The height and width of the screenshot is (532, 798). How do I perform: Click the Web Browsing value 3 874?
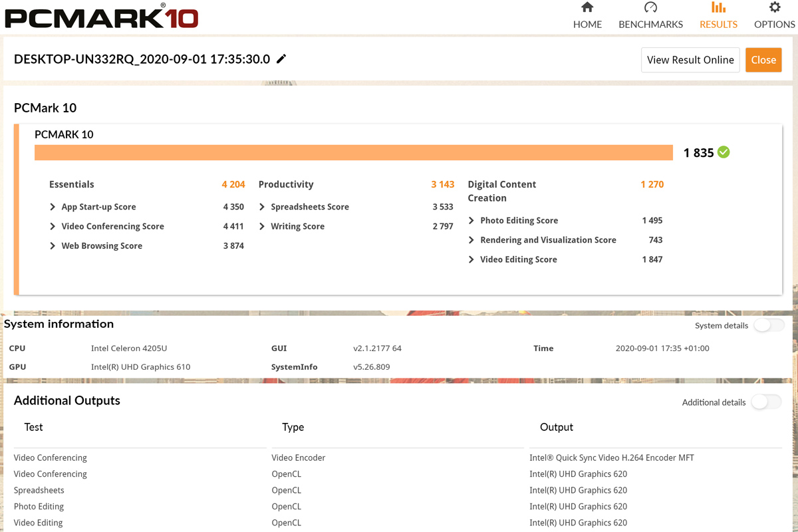click(x=233, y=245)
